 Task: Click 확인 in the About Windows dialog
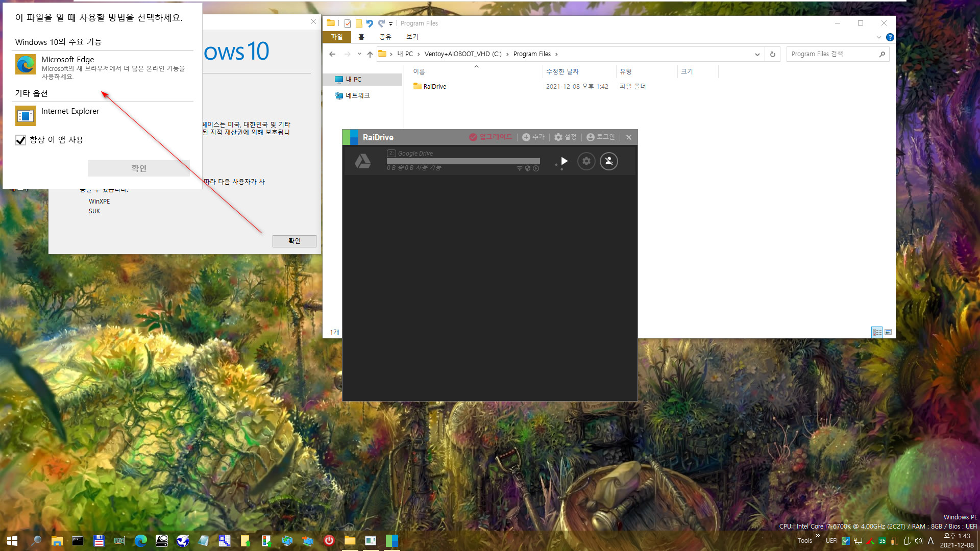(295, 241)
